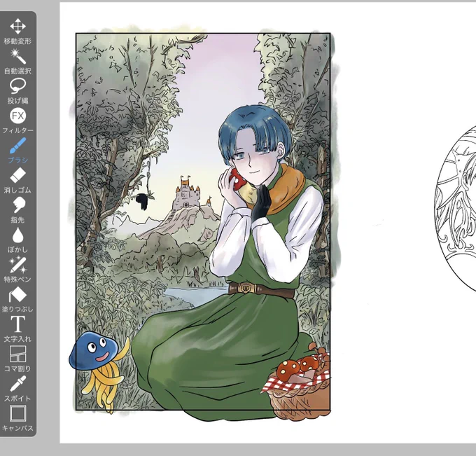Select the ぼかし blur tool
Image resolution: width=476 pixels, height=456 pixels.
pos(17,240)
